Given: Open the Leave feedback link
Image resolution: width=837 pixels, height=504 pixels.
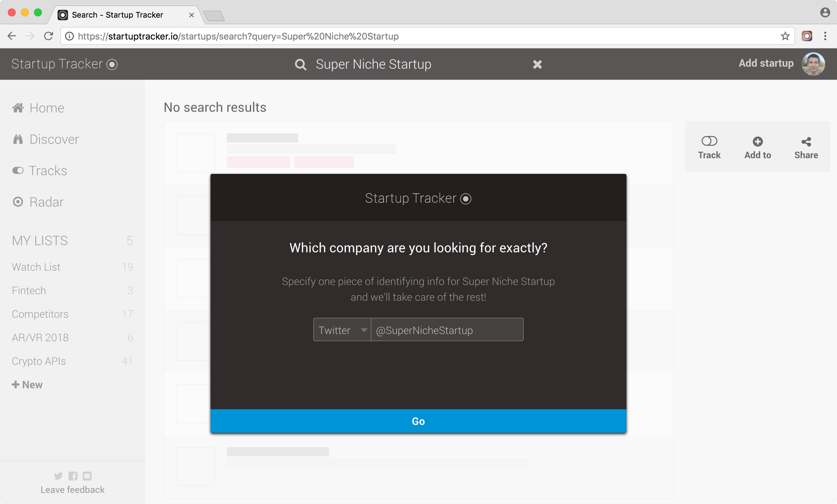Looking at the screenshot, I should [72, 489].
